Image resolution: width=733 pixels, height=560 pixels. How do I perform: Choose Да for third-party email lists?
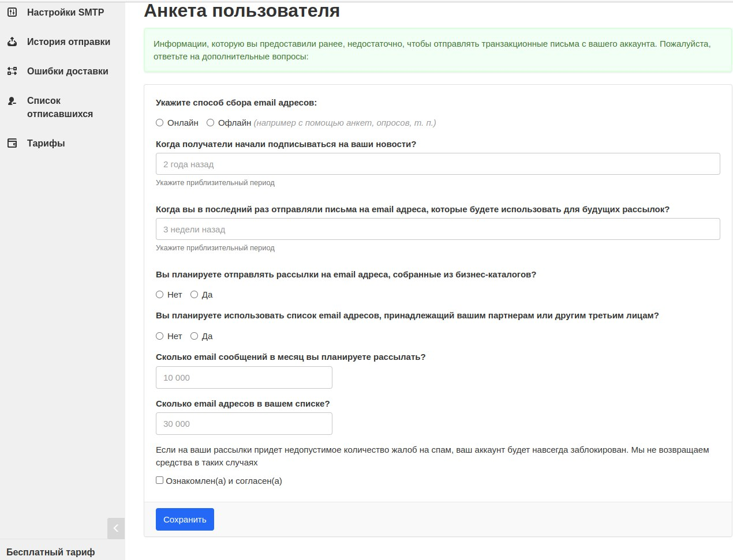point(195,336)
